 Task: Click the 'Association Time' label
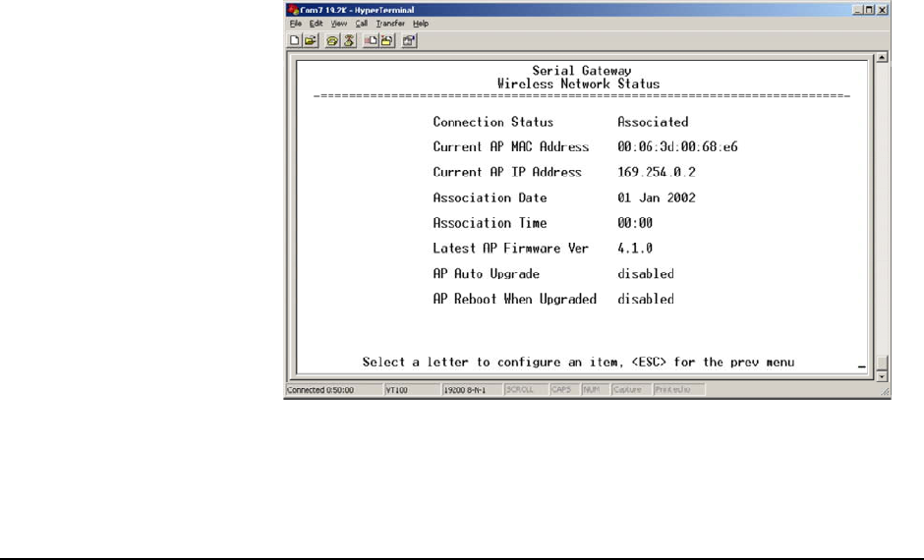click(x=490, y=223)
